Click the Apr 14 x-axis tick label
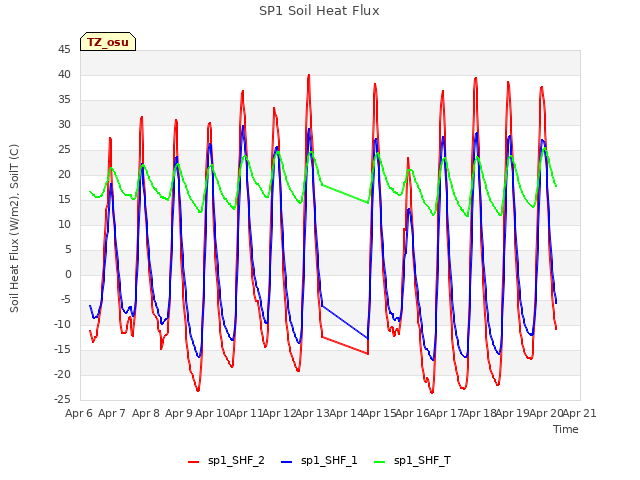This screenshot has width=640, height=480. (346, 413)
